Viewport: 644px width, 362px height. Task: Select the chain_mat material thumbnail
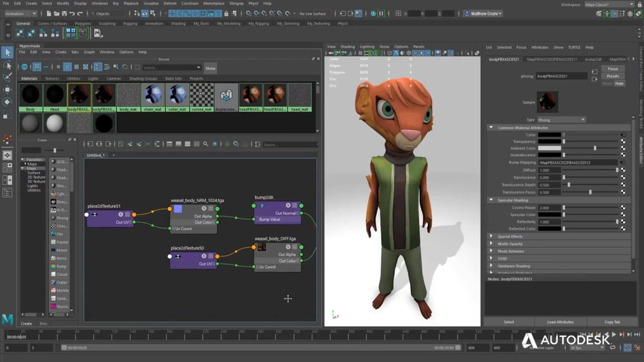[152, 97]
